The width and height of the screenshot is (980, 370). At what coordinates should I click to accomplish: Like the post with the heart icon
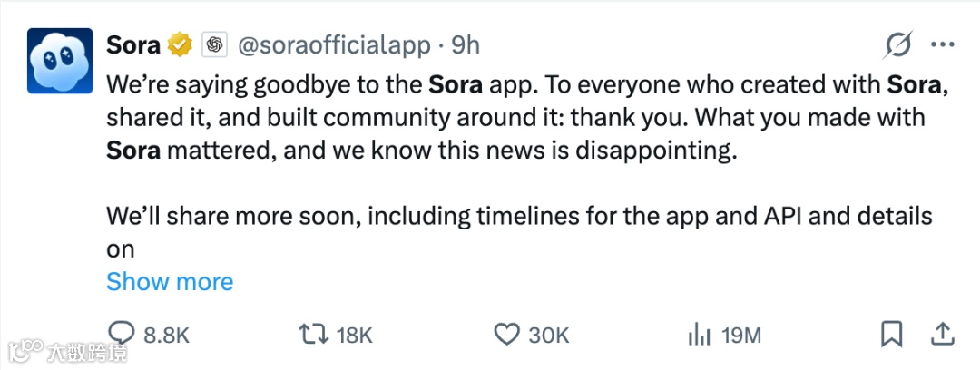(x=506, y=335)
